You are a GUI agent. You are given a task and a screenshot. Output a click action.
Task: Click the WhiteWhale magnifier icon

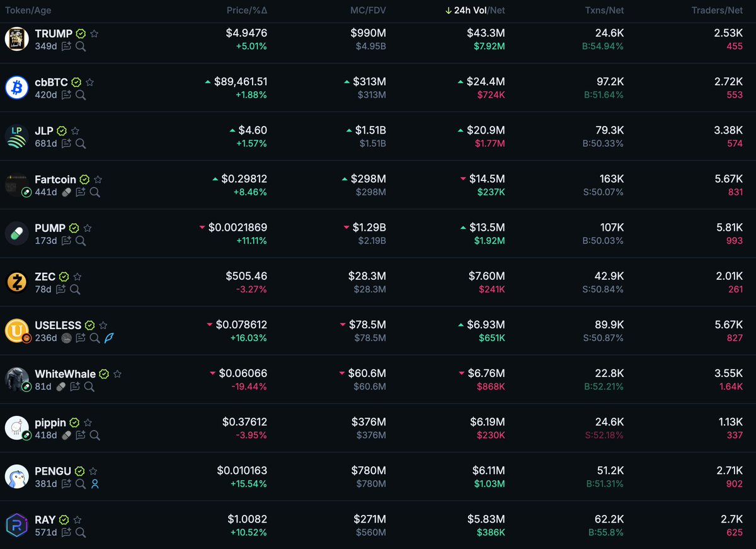[89, 386]
